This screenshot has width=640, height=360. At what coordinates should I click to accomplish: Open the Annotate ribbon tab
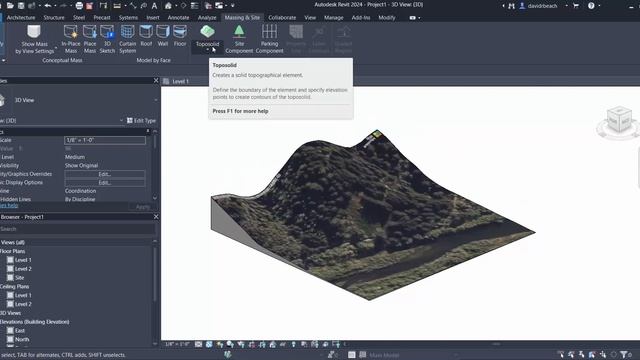pos(178,18)
